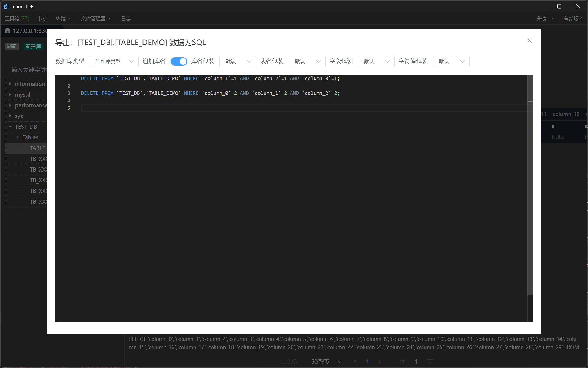Expand the mysql database node
Viewport: 588px width, 368px height.
10,94
